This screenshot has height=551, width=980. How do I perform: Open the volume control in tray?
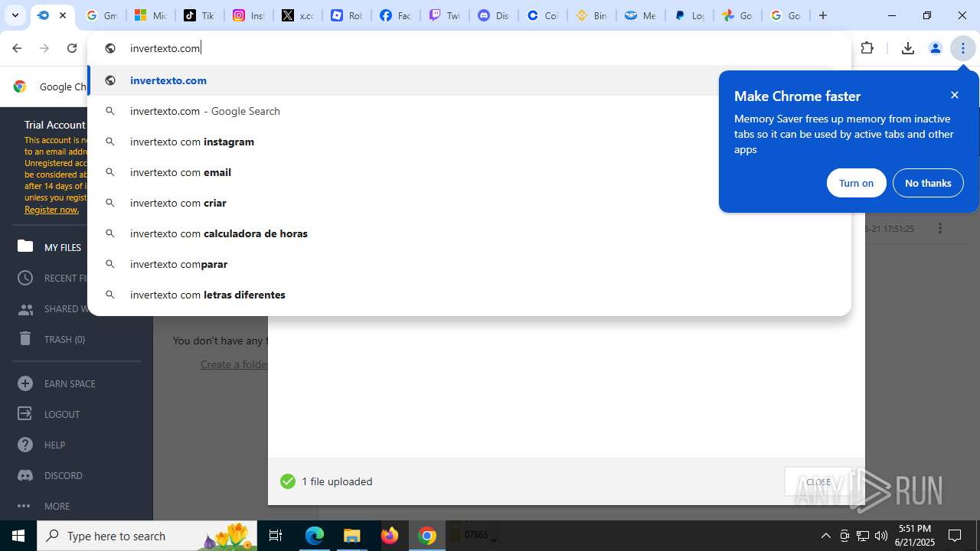coord(881,536)
